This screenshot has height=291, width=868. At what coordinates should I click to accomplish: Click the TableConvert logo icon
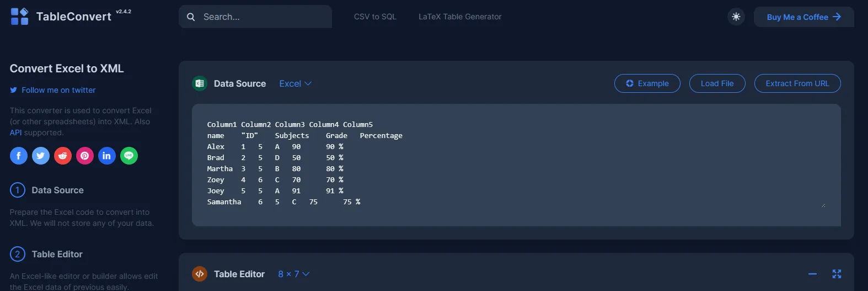click(x=19, y=17)
